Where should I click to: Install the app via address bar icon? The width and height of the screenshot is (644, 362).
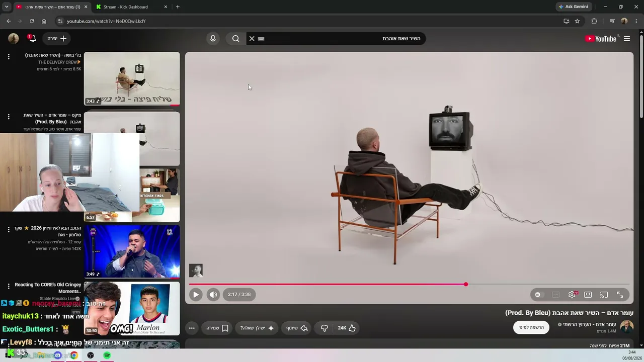[x=566, y=21]
